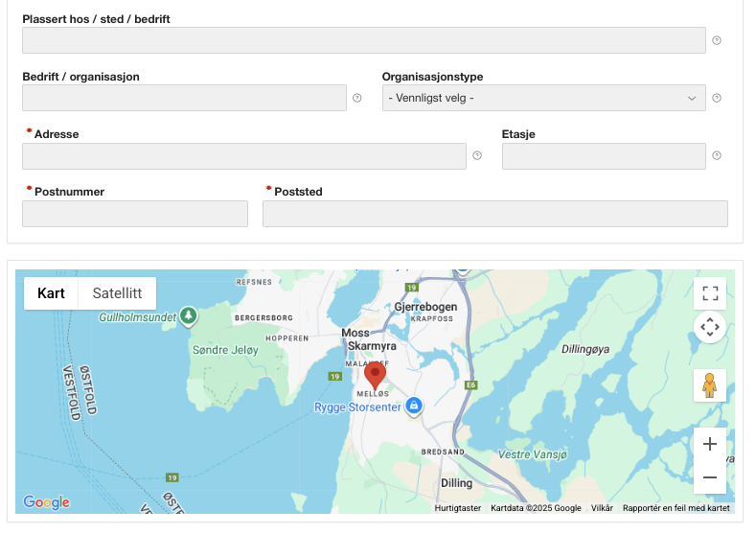Open the Organisasjonstype dropdown
The image size is (756, 534).
543,98
